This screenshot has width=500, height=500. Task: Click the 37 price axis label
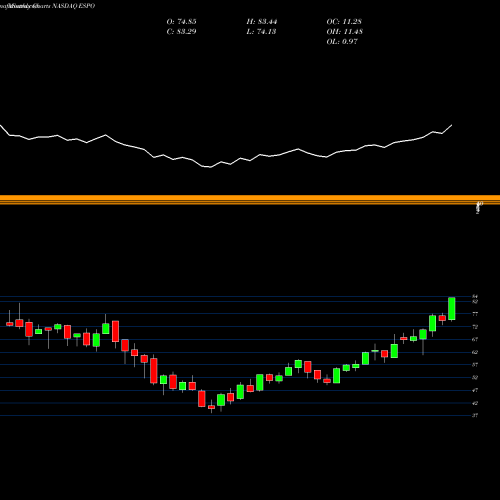(x=475, y=415)
